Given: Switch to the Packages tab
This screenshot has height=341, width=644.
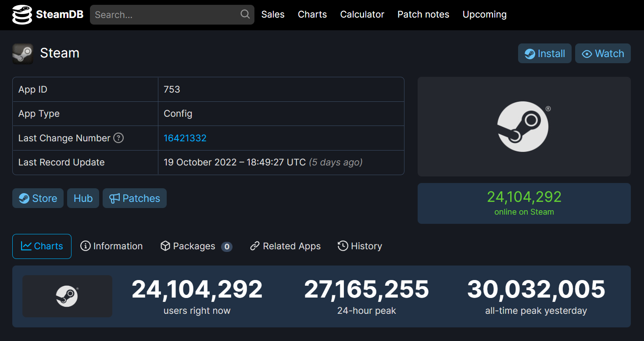Looking at the screenshot, I should [196, 246].
